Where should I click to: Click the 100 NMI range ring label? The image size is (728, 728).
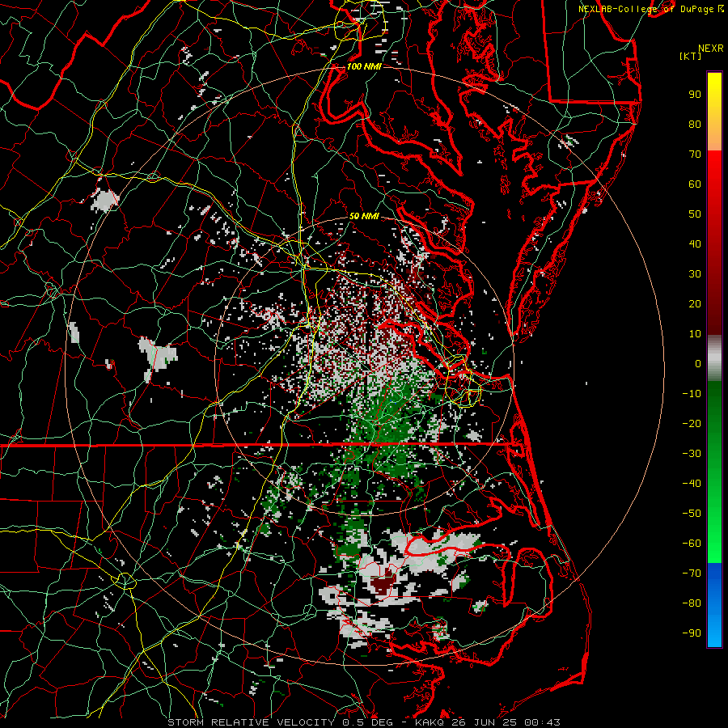coord(364,66)
